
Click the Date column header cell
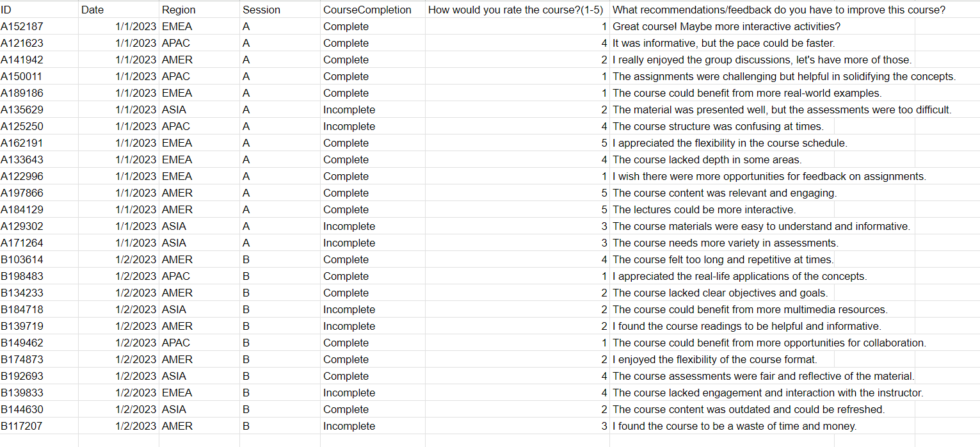pos(118,10)
